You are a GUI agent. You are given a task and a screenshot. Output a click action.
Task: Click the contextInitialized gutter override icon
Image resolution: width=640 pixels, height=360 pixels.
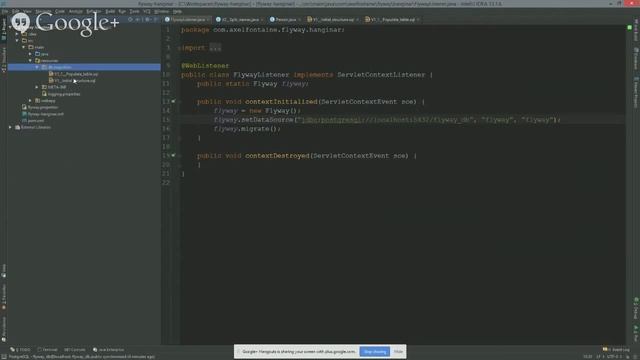tap(173, 101)
